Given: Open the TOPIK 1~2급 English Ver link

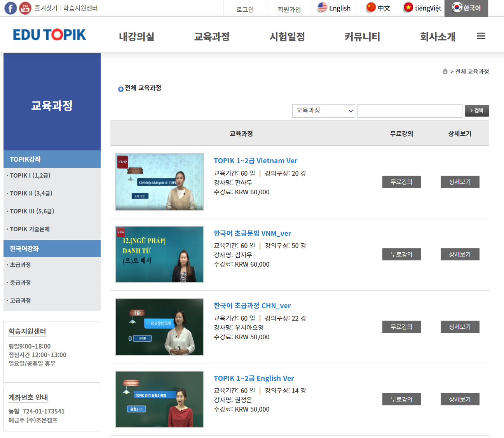Looking at the screenshot, I should pyautogui.click(x=254, y=378).
